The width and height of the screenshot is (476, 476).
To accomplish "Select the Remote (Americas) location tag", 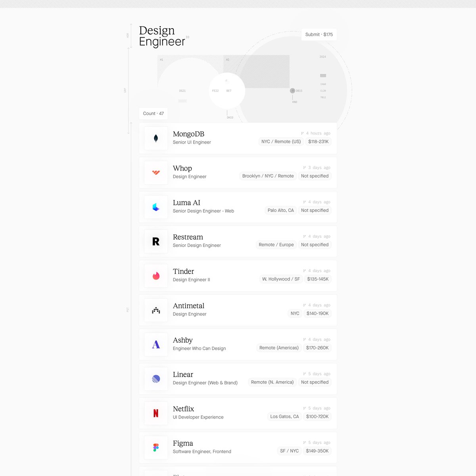I will (x=279, y=348).
